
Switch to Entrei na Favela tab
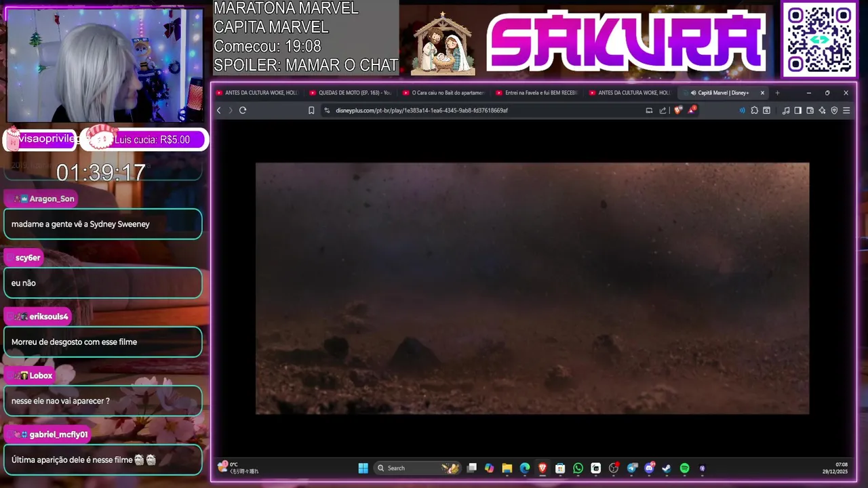coord(537,93)
